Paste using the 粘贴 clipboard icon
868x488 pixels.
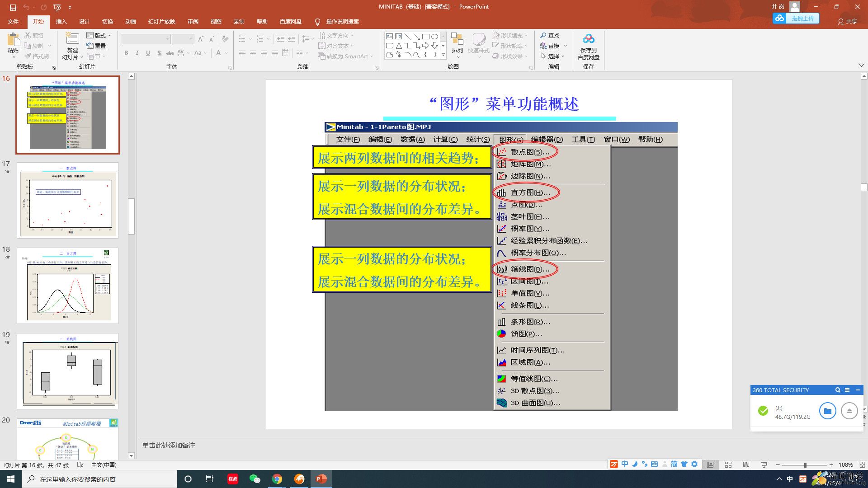(x=13, y=40)
